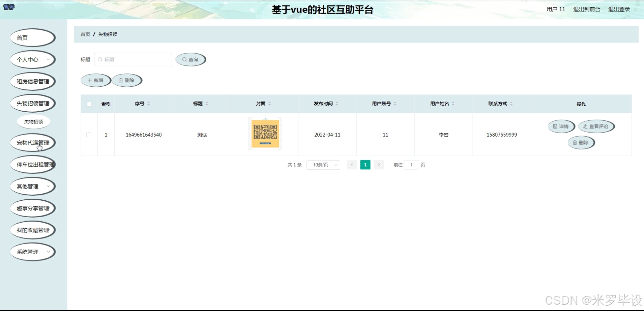Open 首页 in the sidebar
644x311 pixels.
pyautogui.click(x=33, y=38)
